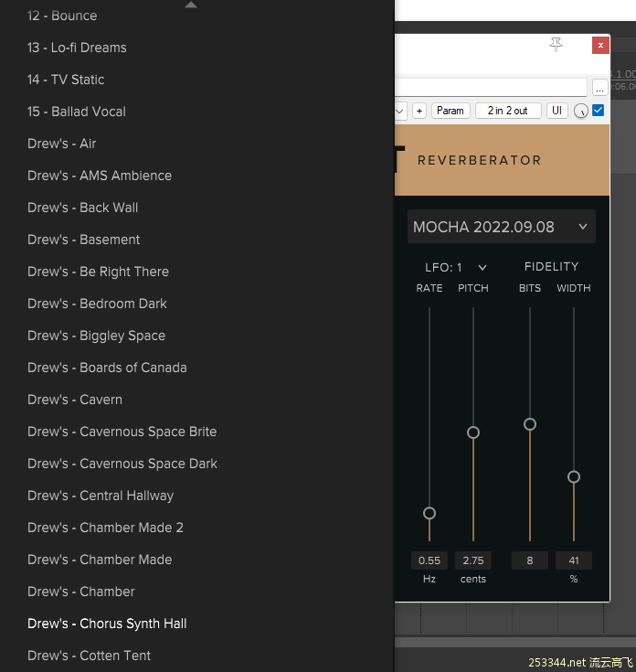
Task: Open the 2 in 2 out routing button
Action: [508, 111]
